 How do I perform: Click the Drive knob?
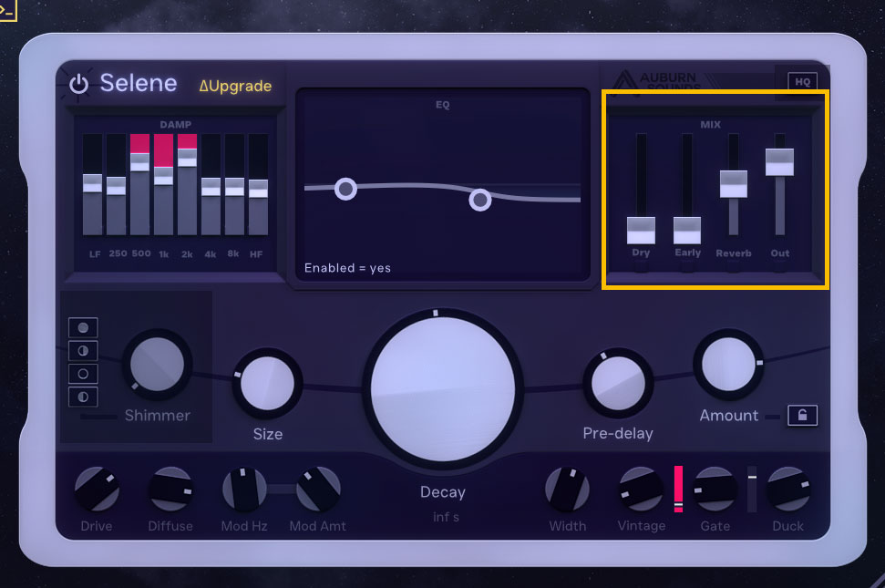coord(97,490)
